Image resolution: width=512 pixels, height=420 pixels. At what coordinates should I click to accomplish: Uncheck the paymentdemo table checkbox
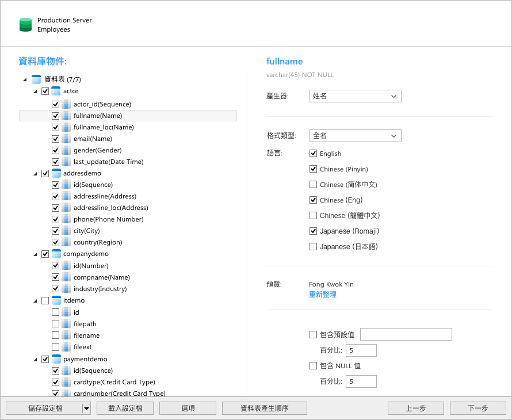click(45, 359)
